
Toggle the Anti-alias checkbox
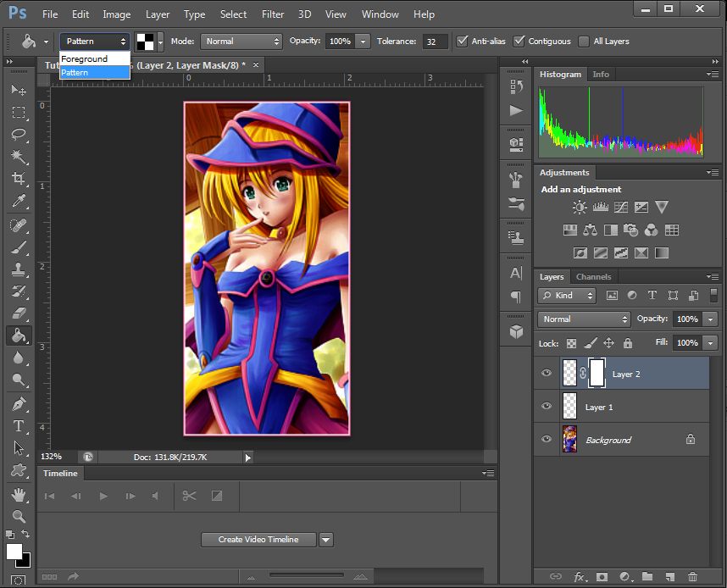tap(463, 41)
